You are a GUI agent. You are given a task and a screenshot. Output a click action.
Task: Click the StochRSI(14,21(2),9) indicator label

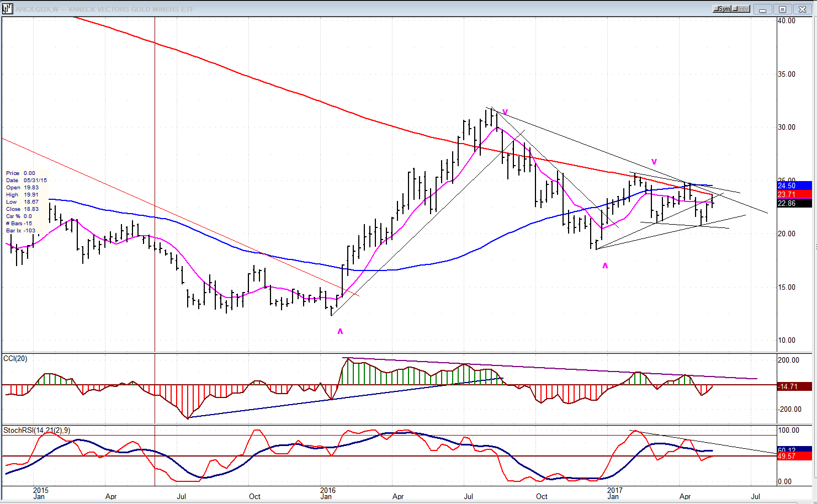coord(37,430)
